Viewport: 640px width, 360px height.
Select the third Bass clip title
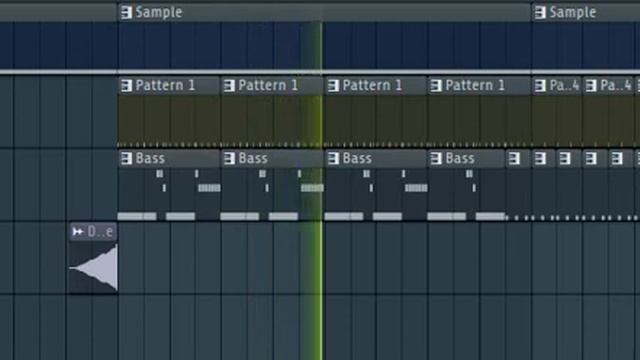(x=357, y=158)
